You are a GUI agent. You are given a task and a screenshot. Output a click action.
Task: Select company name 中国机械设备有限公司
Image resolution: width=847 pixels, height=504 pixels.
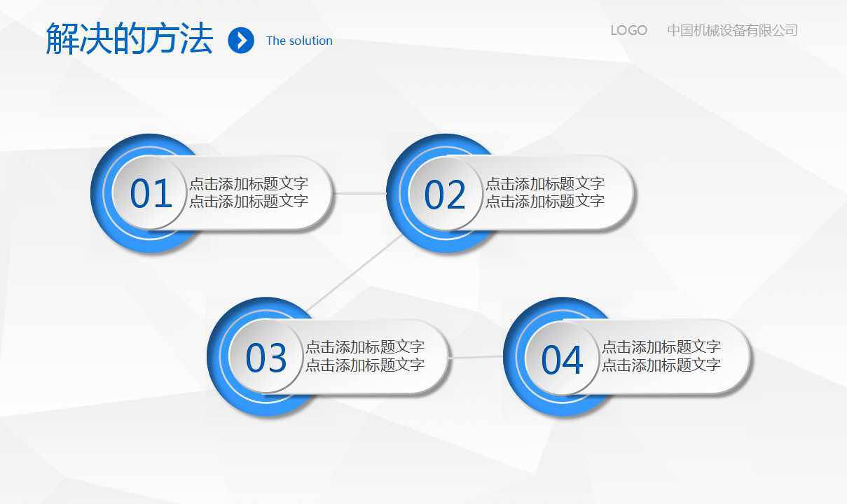coord(733,30)
